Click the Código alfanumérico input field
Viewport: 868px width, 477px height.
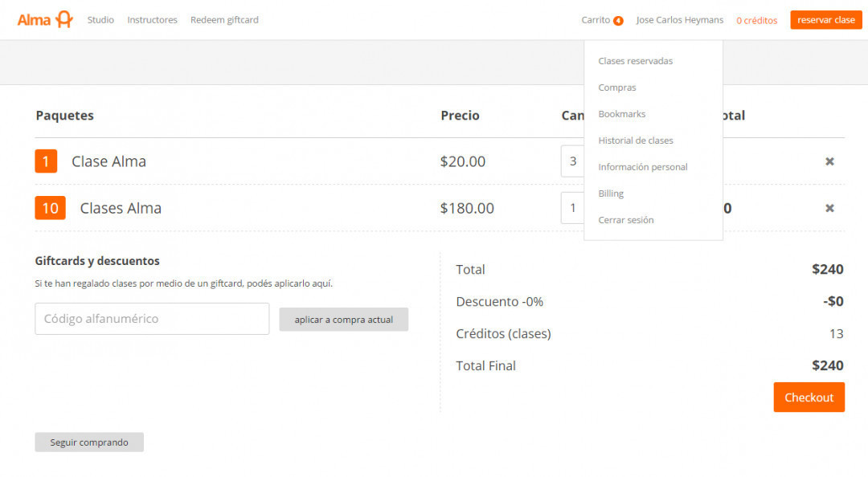152,319
